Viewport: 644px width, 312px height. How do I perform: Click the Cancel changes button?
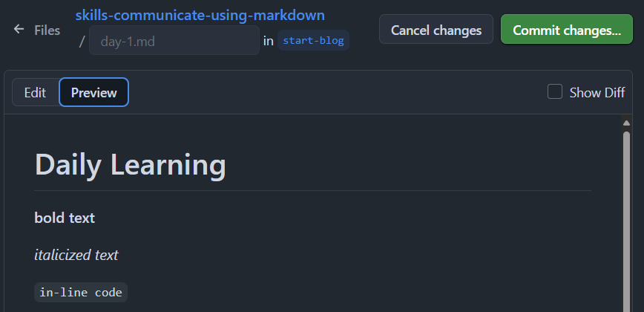pyautogui.click(x=436, y=29)
